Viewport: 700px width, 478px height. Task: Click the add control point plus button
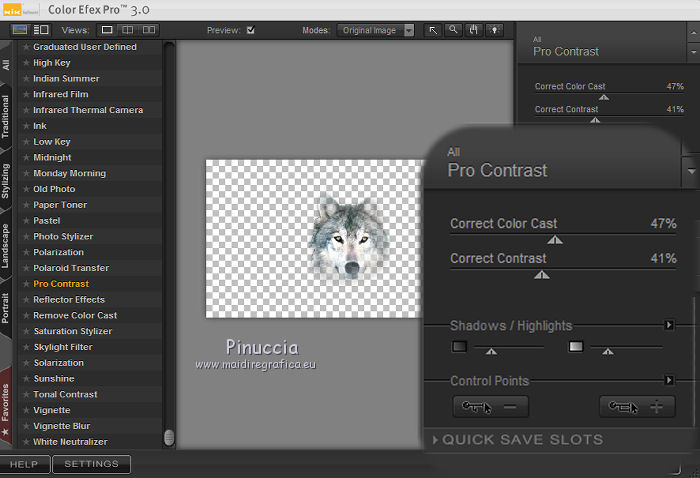(x=637, y=407)
